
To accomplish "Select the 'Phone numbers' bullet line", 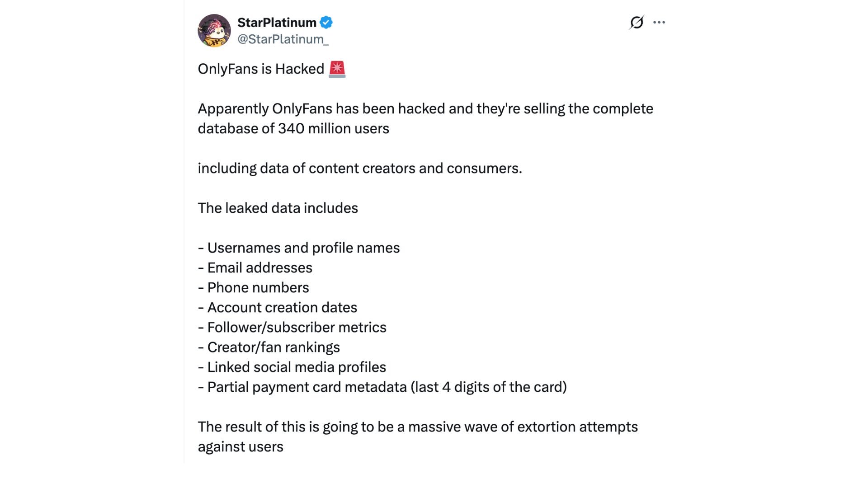I will point(254,288).
